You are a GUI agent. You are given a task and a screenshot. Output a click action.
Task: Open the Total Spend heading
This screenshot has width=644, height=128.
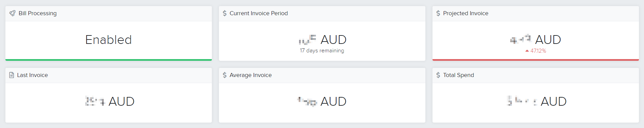point(459,75)
